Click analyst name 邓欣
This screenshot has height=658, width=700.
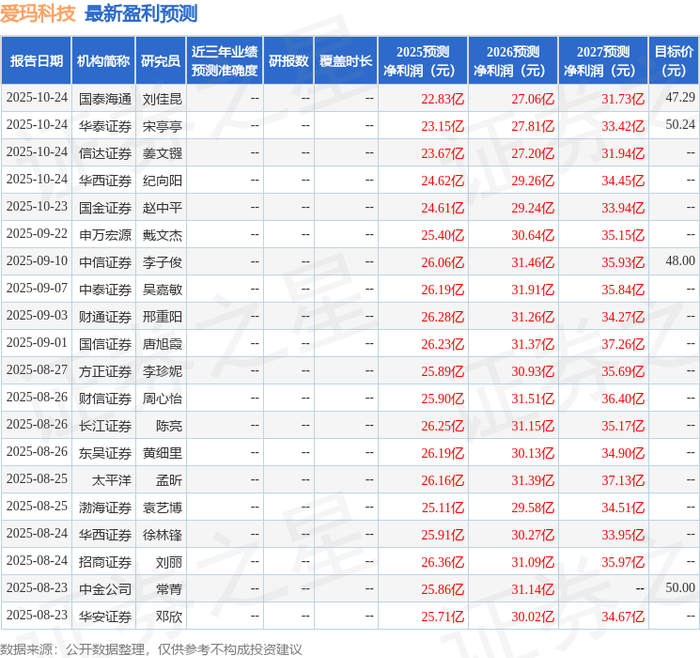pos(169,616)
